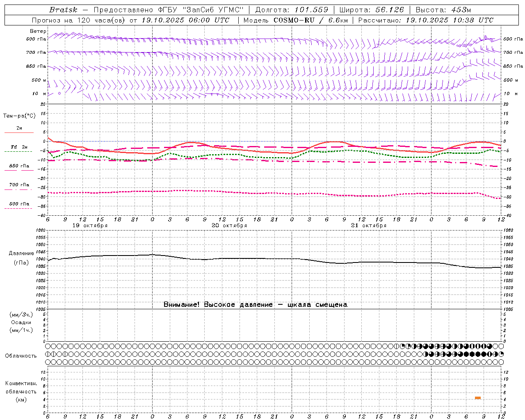This screenshot has width=525, height=420.
Task: Click the calm-wind circle on the 10 м row
Action: tap(59, 94)
